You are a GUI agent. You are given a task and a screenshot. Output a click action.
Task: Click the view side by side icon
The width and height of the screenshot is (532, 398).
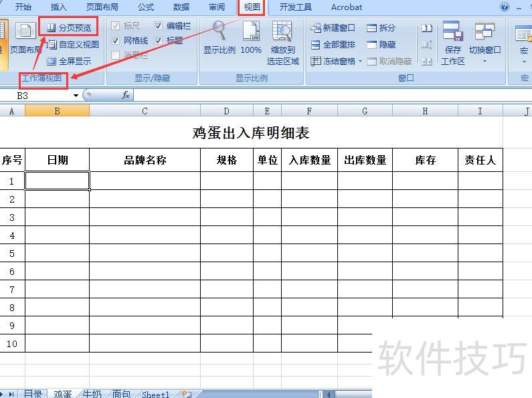[427, 28]
